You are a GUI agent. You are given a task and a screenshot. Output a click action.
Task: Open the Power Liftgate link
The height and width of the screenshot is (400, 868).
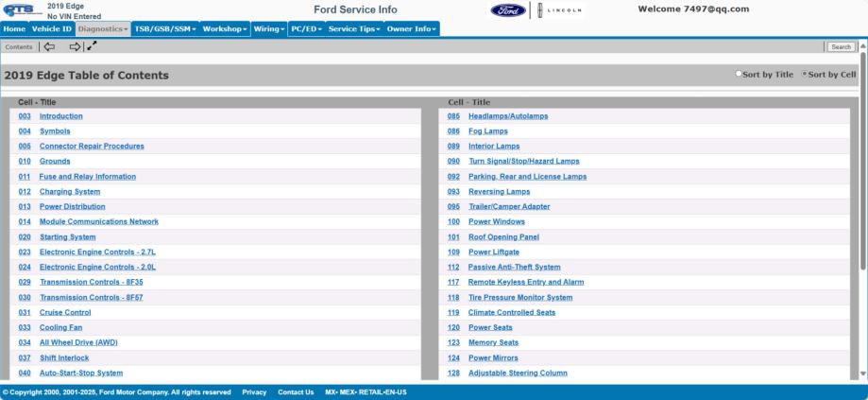point(494,252)
